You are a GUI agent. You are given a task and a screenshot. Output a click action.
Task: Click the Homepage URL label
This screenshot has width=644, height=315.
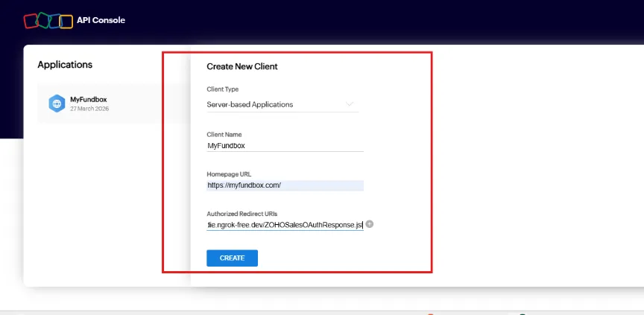229,174
